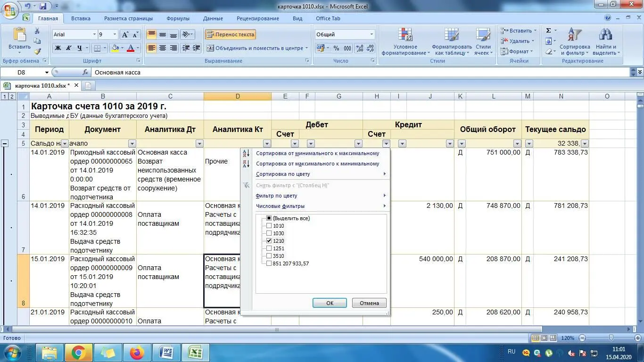Image resolution: width=644 pixels, height=362 pixels.
Task: Collapse the outline group minus button
Action: click(x=5, y=144)
